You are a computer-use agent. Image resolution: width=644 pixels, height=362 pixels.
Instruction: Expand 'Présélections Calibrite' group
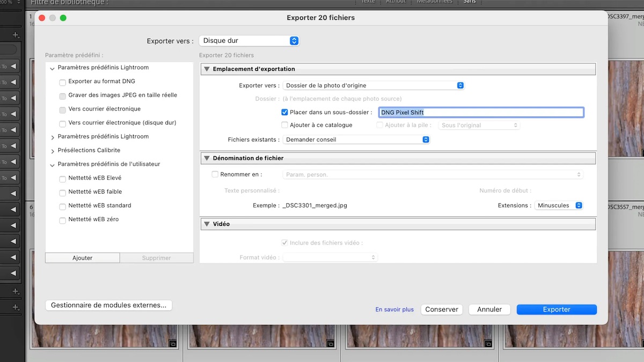pos(53,151)
